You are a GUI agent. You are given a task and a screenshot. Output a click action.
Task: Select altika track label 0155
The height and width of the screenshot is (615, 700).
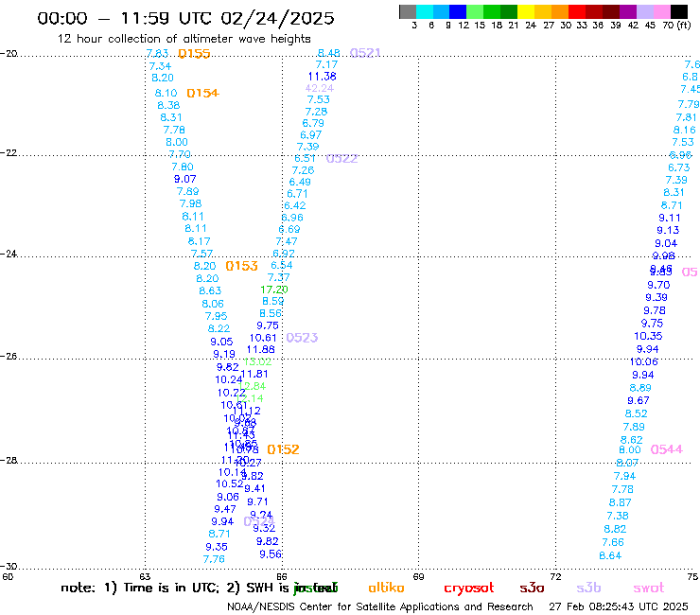(194, 54)
